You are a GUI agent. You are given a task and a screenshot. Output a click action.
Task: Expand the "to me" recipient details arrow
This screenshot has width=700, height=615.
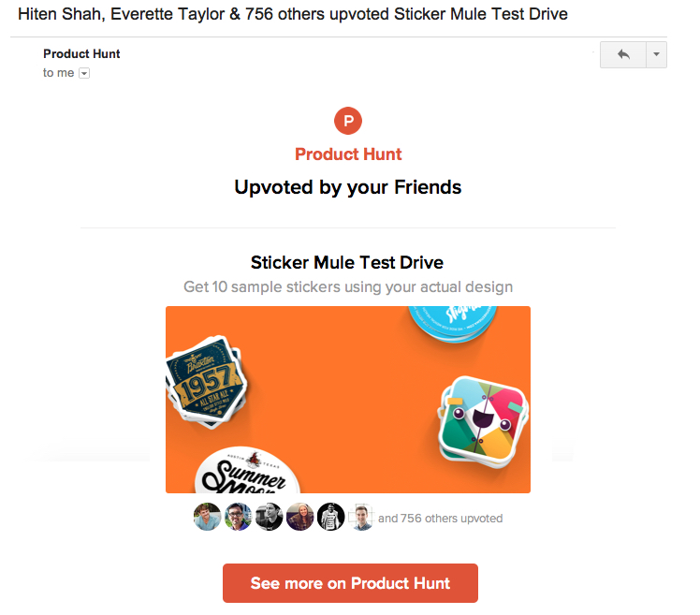pos(84,73)
